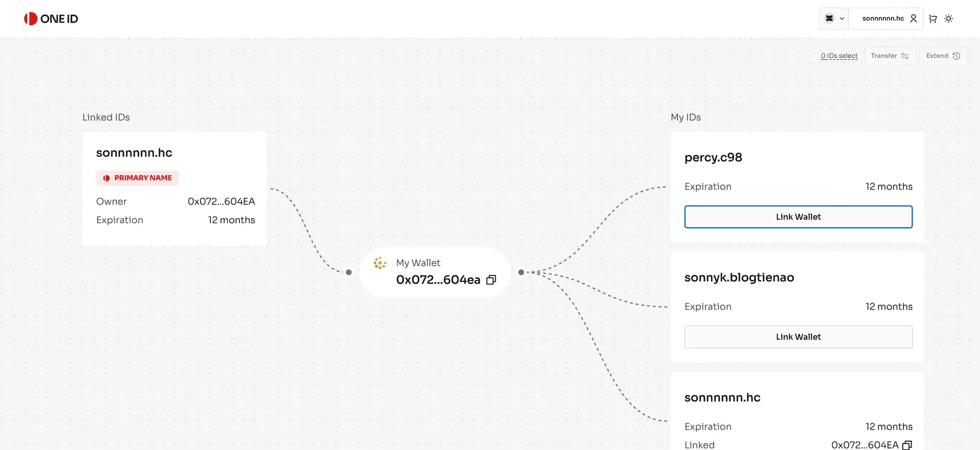Click the ONE ID logo

pyautogui.click(x=51, y=19)
